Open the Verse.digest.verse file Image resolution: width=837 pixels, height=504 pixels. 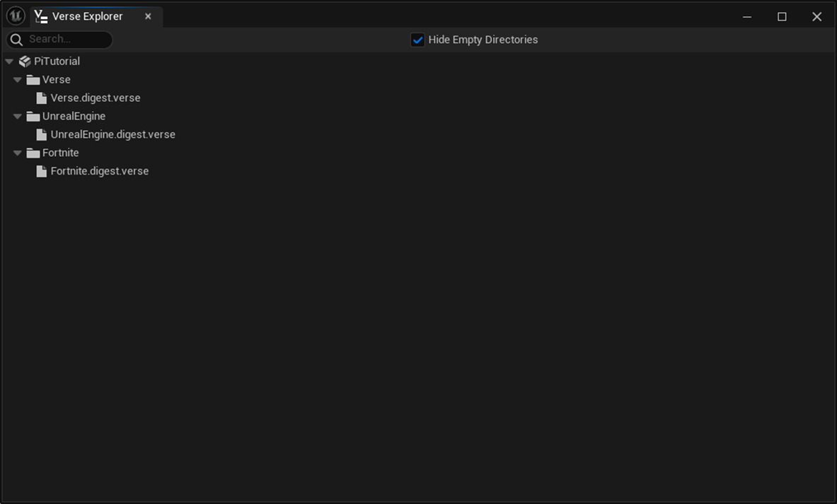click(x=95, y=98)
